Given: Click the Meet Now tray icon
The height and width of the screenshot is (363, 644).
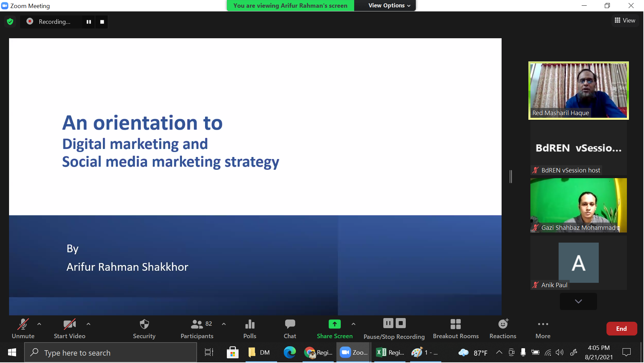Looking at the screenshot, I should coord(512,353).
